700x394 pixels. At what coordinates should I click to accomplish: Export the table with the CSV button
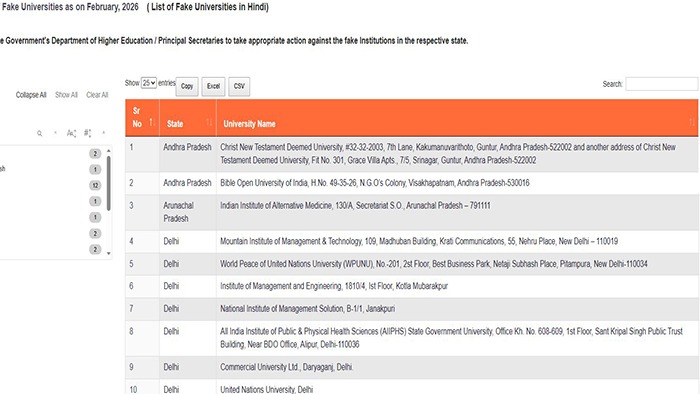[x=239, y=86]
